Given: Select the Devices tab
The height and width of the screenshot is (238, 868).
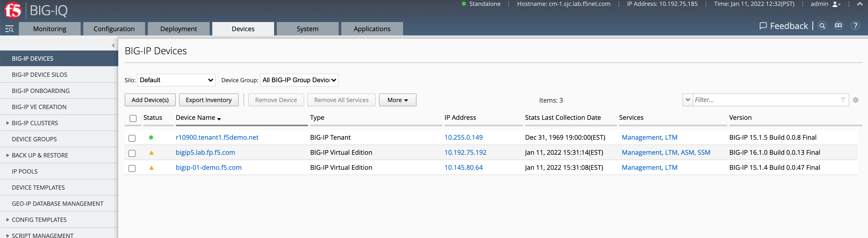Looking at the screenshot, I should [x=243, y=29].
